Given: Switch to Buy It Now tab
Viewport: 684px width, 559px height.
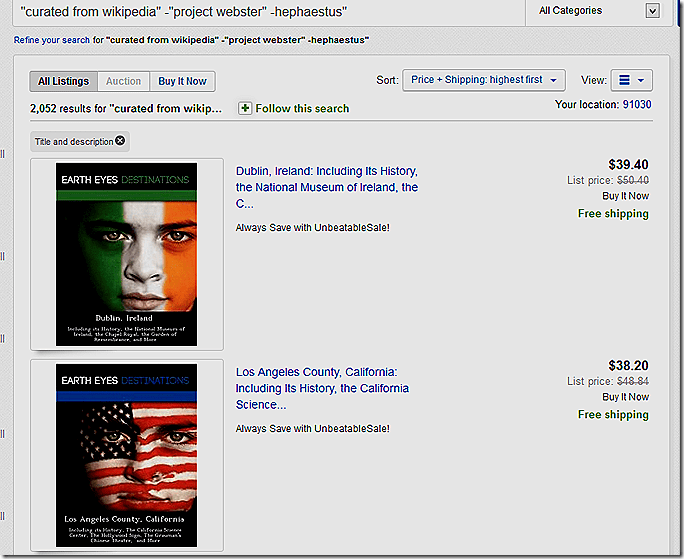Looking at the screenshot, I should (x=182, y=81).
